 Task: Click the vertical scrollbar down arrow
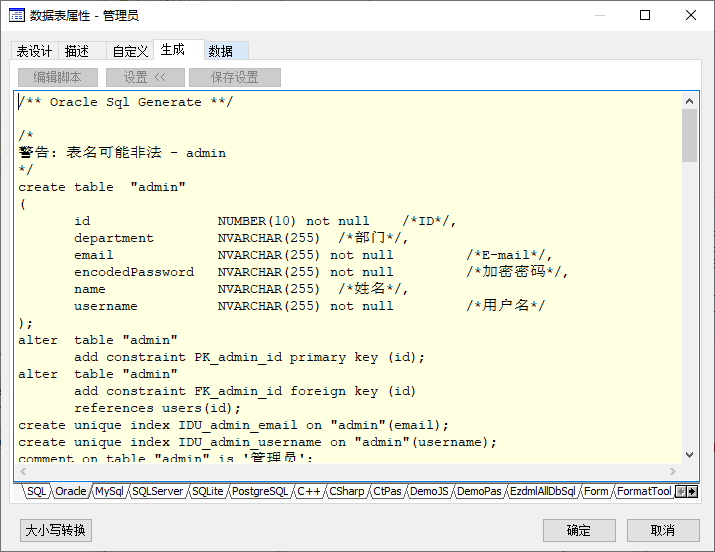click(689, 454)
